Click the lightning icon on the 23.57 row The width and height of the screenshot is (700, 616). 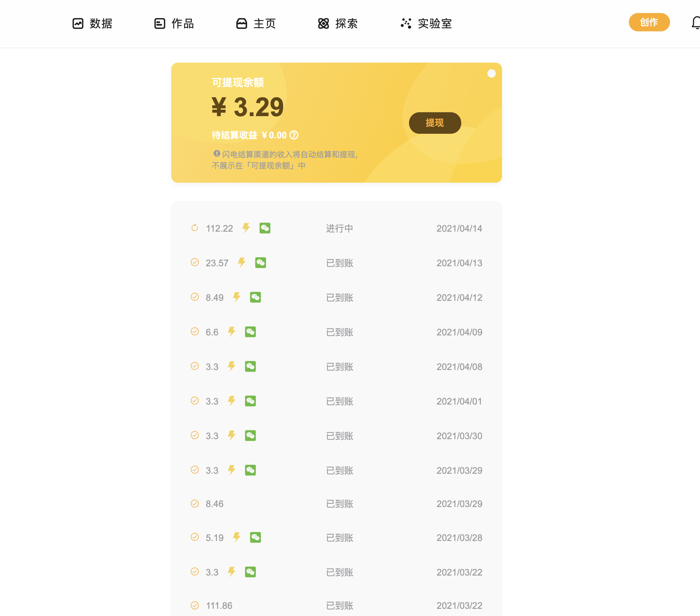(242, 263)
